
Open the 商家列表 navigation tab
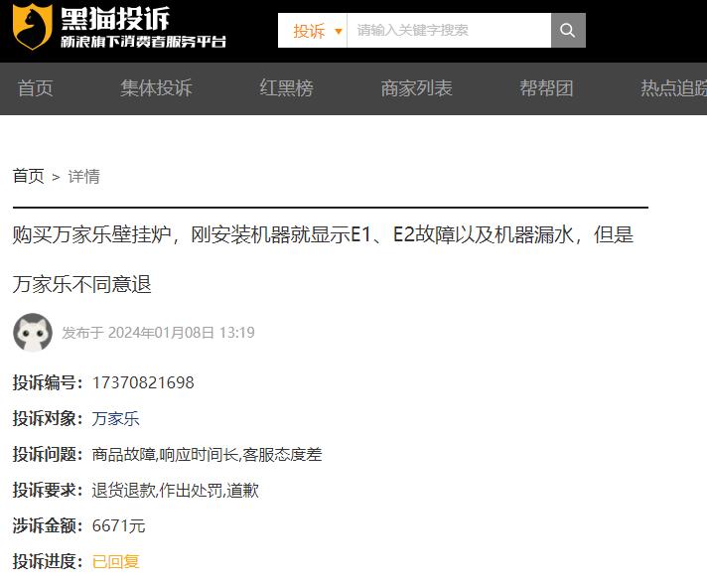(417, 88)
